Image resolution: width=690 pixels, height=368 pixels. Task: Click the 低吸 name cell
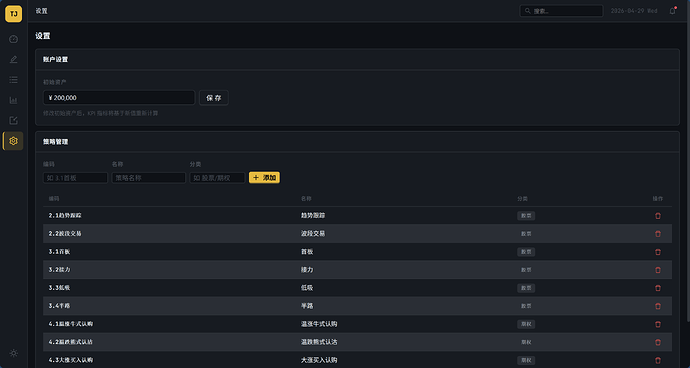tap(307, 288)
